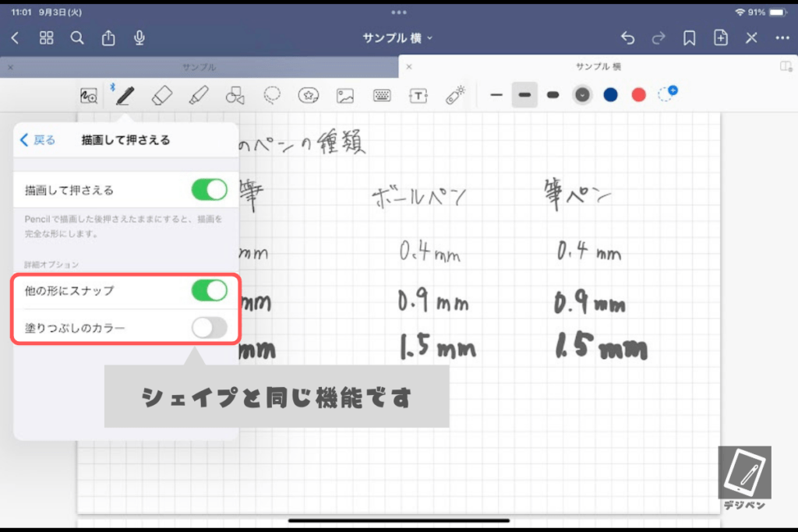Select the Text box tool
798x532 pixels.
coord(418,96)
